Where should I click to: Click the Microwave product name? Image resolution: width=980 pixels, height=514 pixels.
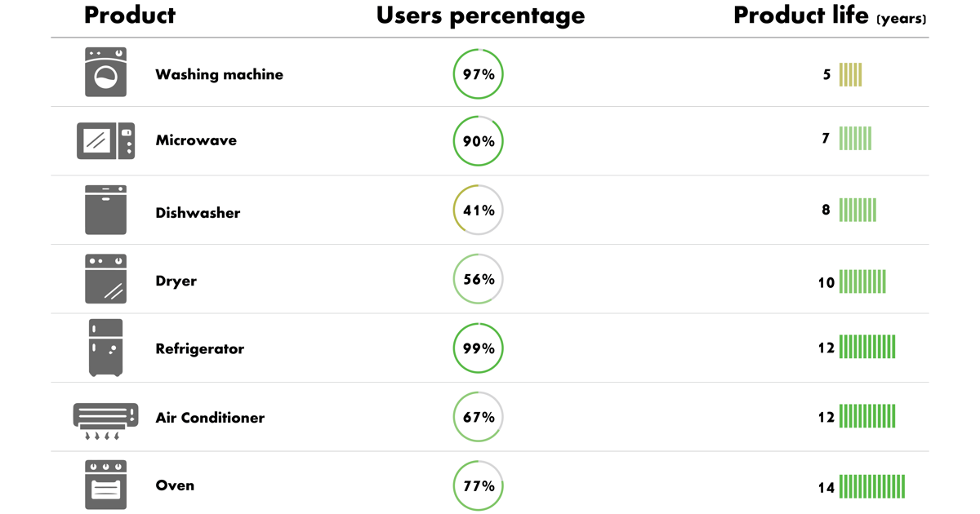tap(196, 140)
